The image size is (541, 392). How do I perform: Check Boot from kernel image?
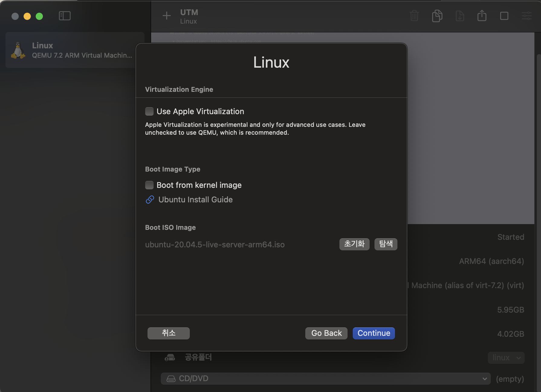(149, 185)
